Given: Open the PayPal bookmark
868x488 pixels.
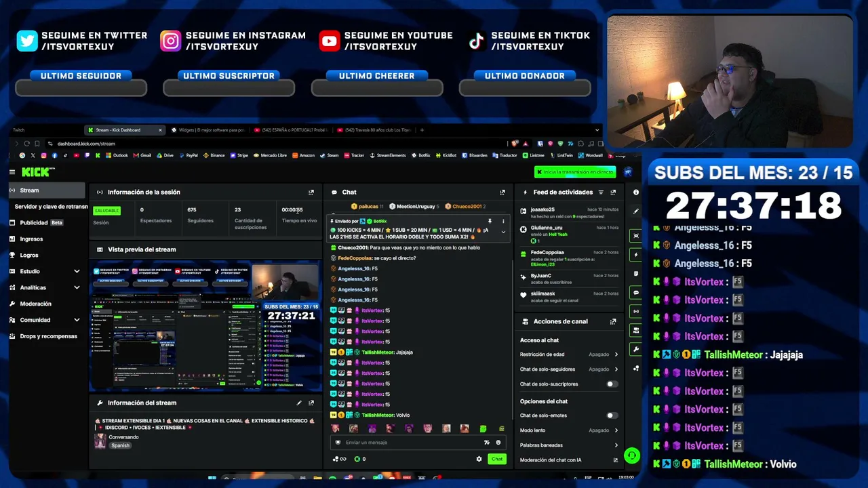Looking at the screenshot, I should (x=188, y=155).
